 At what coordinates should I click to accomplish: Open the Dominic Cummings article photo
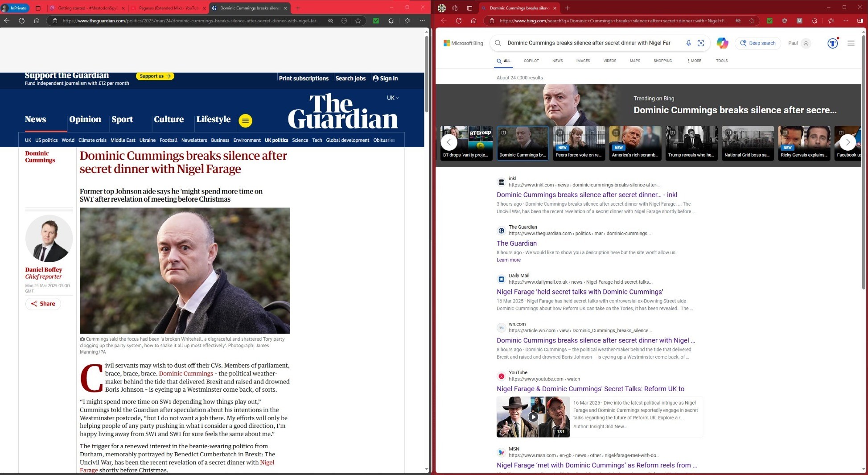(185, 271)
